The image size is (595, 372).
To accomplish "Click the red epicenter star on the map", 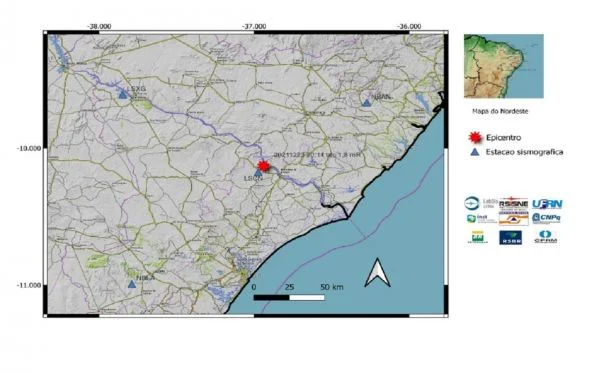I will 263,166.
